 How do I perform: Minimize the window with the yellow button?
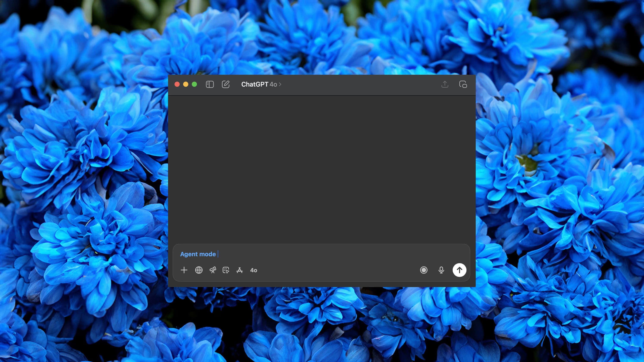(186, 84)
